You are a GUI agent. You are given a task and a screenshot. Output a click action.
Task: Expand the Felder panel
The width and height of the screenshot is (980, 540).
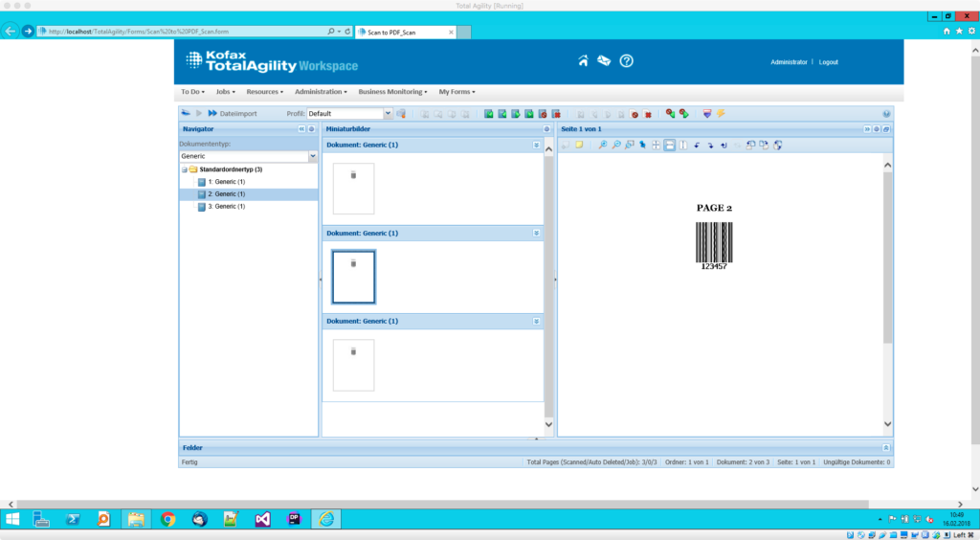(886, 447)
